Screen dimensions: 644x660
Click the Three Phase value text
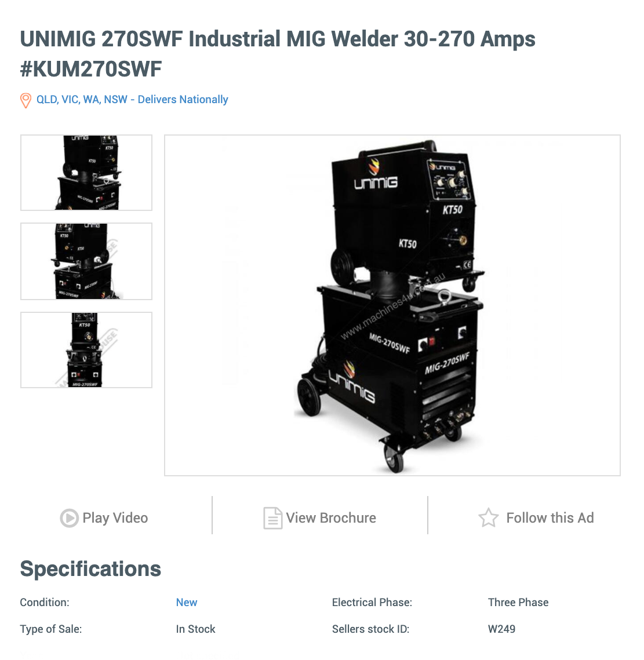click(518, 603)
